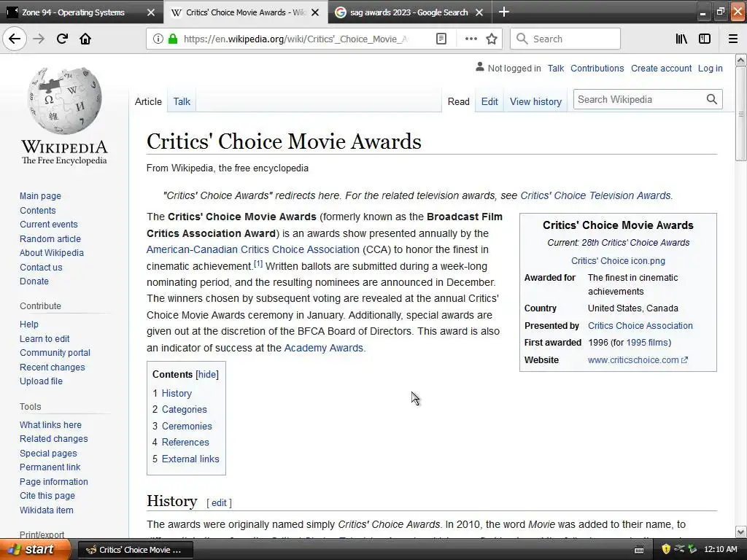The height and width of the screenshot is (560, 747).
Task: Edit the History section
Action: pos(219,503)
